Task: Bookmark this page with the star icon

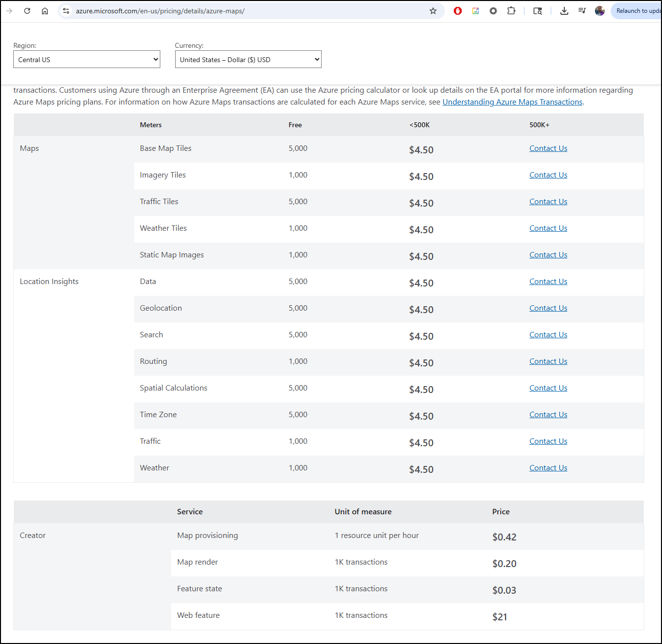Action: tap(433, 11)
